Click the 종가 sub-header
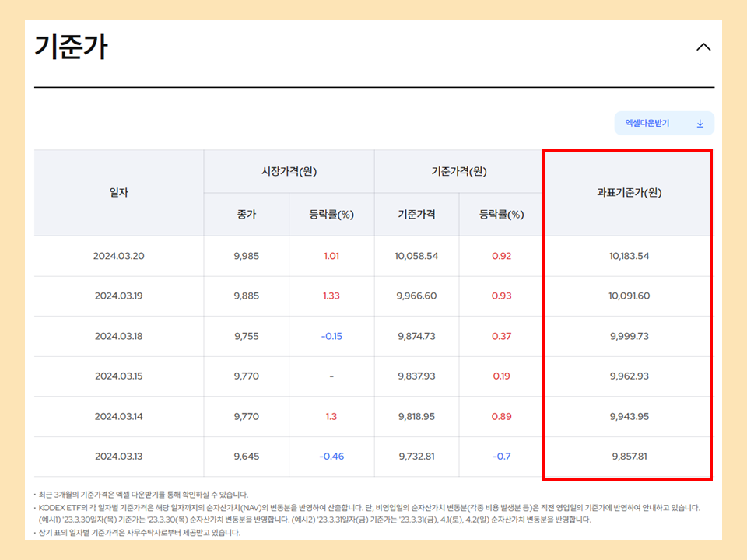 [x=247, y=215]
